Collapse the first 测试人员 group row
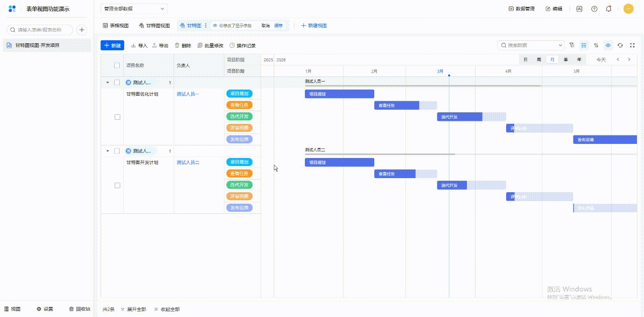Image resolution: width=644 pixels, height=317 pixels. coord(107,82)
